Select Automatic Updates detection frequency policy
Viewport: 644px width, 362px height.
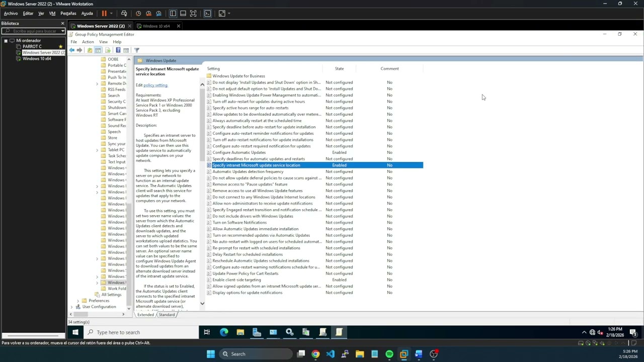(248, 171)
